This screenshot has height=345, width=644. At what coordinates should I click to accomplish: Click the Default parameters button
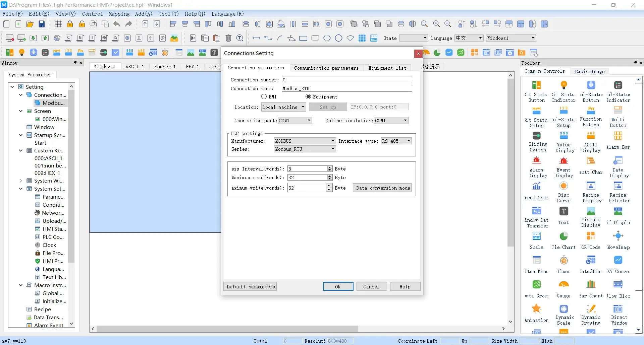click(x=251, y=287)
